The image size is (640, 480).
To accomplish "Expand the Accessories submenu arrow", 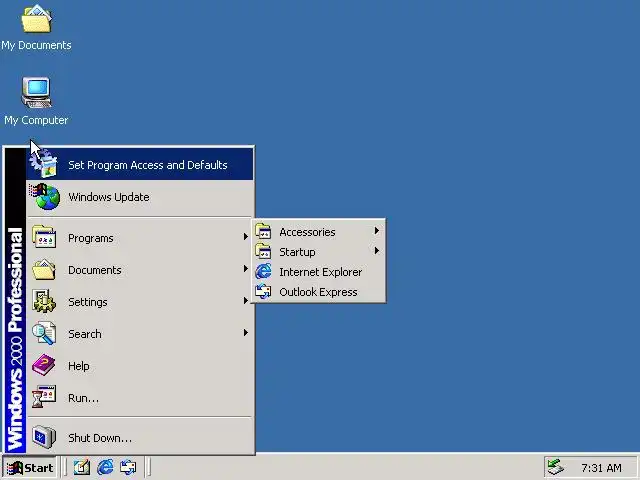I will coord(376,231).
